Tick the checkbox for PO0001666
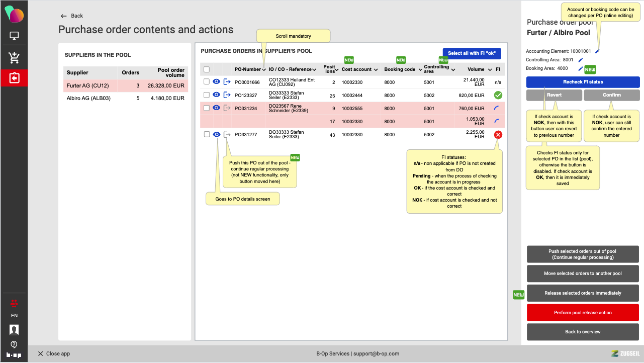644x363 pixels. [x=207, y=81]
